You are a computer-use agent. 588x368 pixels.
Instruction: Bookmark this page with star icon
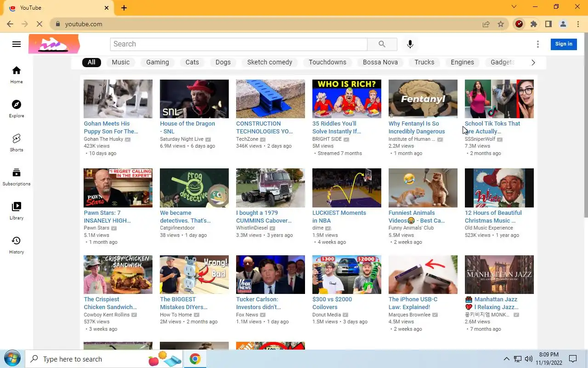[501, 24]
